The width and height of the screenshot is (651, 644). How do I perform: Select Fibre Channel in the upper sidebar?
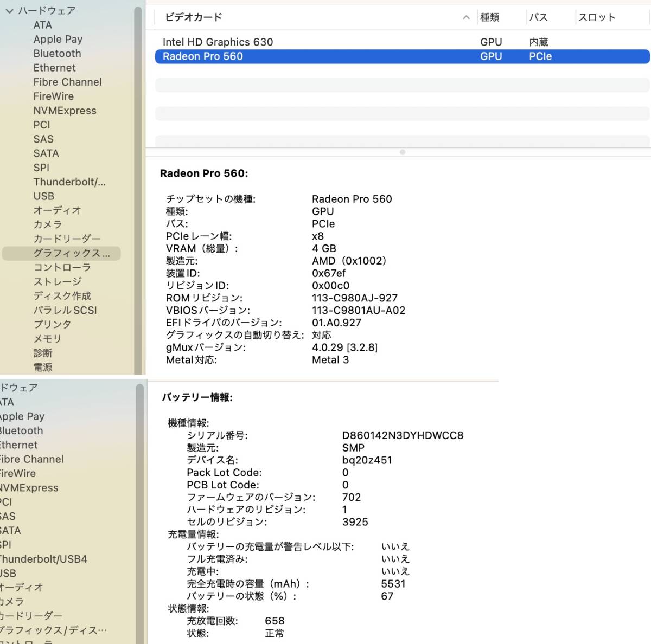click(67, 82)
